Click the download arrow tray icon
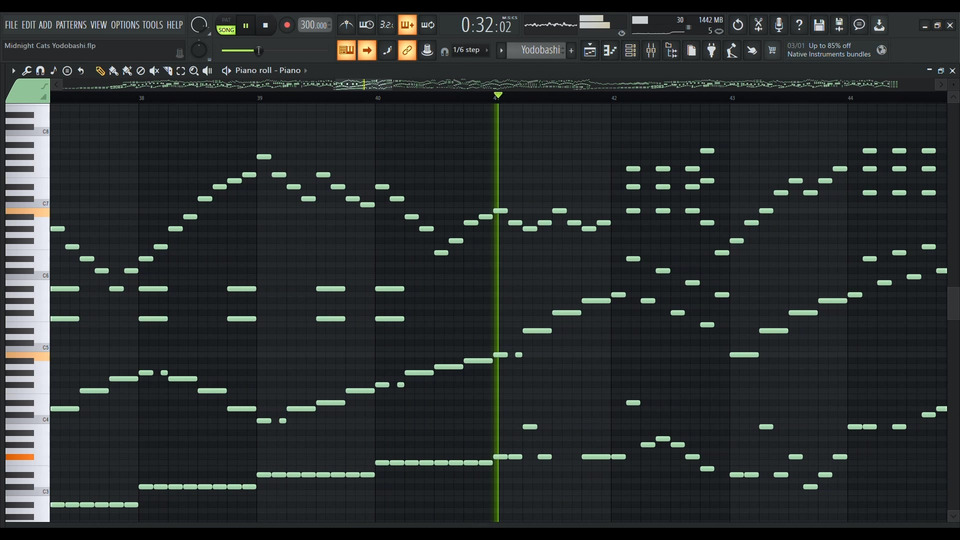960x540 pixels. [879, 25]
